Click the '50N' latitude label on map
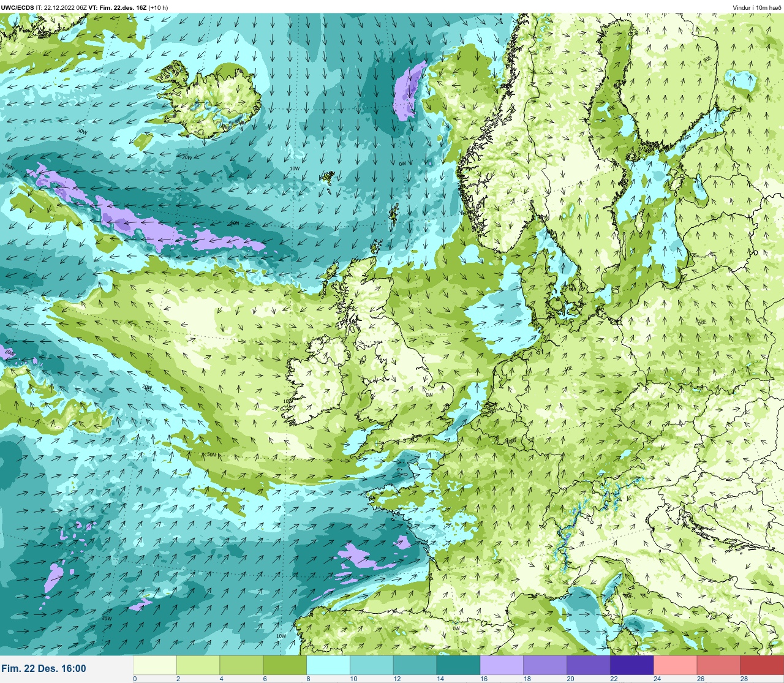 [x=211, y=455]
